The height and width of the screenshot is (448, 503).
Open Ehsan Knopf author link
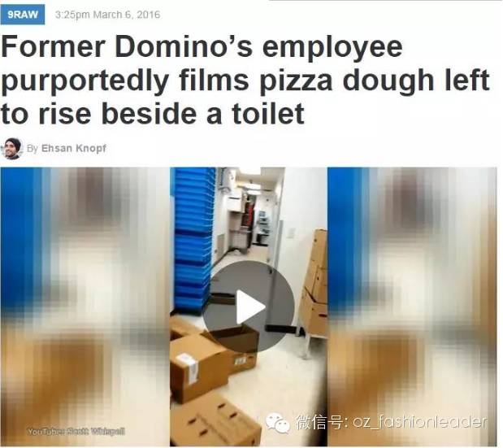tap(74, 148)
